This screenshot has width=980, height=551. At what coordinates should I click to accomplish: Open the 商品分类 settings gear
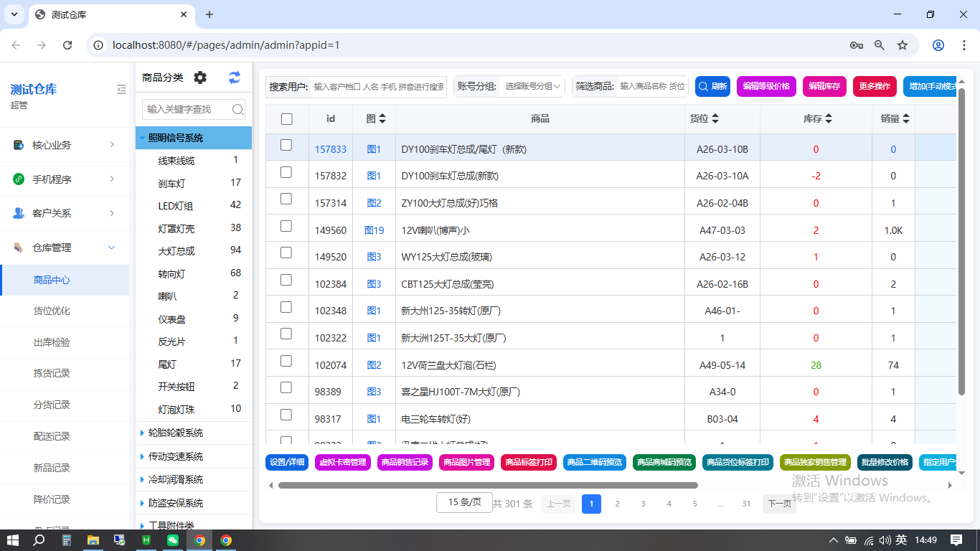(200, 77)
